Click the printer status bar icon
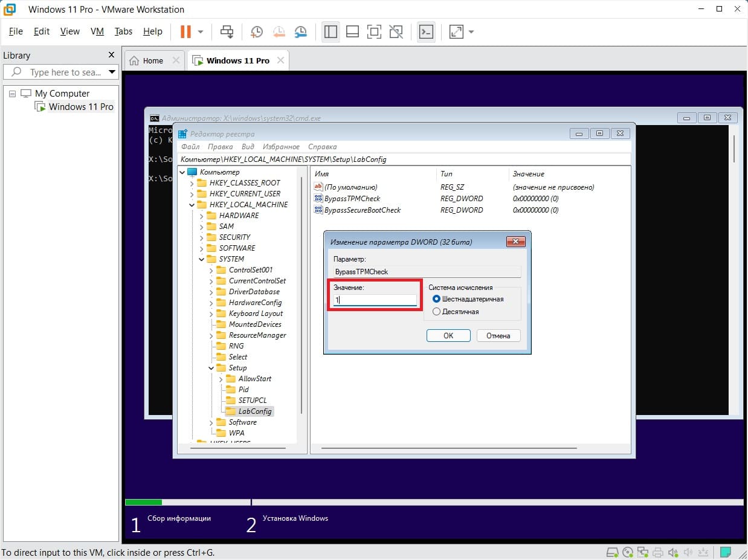 pyautogui.click(x=658, y=552)
